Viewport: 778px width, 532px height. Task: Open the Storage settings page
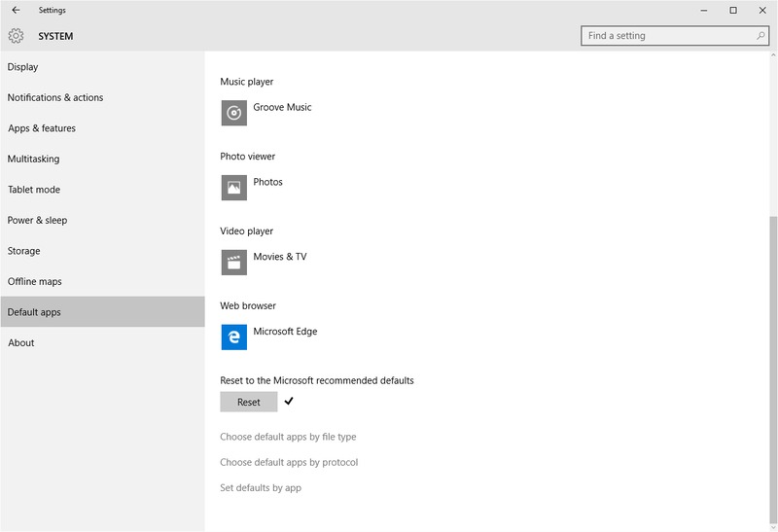click(24, 251)
